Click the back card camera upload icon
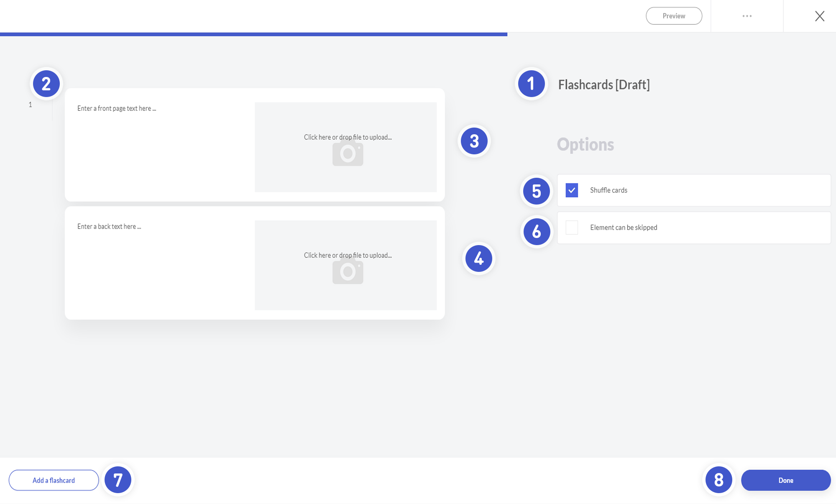This screenshot has height=504, width=836. [x=348, y=271]
